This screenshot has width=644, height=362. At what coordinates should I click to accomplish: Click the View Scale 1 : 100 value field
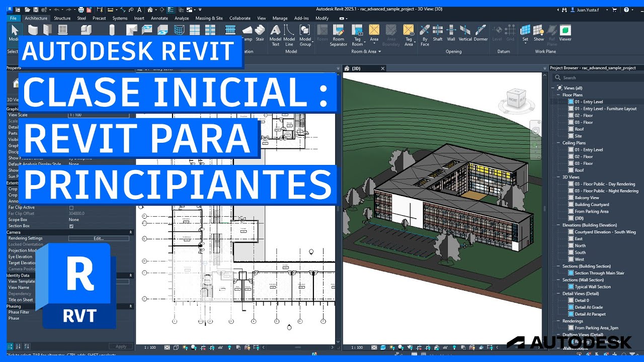[99, 115]
